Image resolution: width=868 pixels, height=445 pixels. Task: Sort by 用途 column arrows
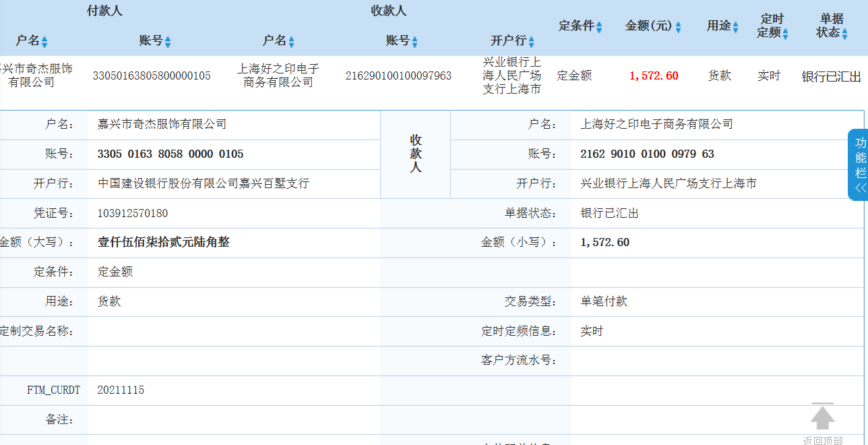pos(736,27)
